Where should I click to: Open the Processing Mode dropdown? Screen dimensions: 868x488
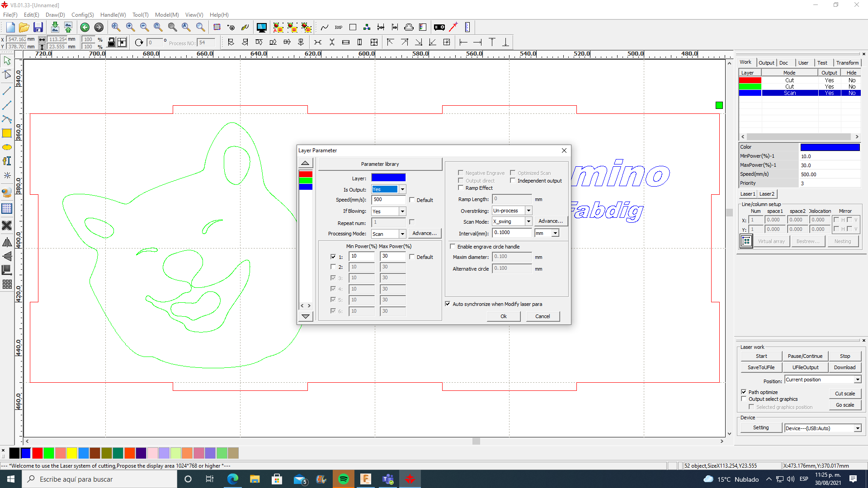(x=402, y=234)
